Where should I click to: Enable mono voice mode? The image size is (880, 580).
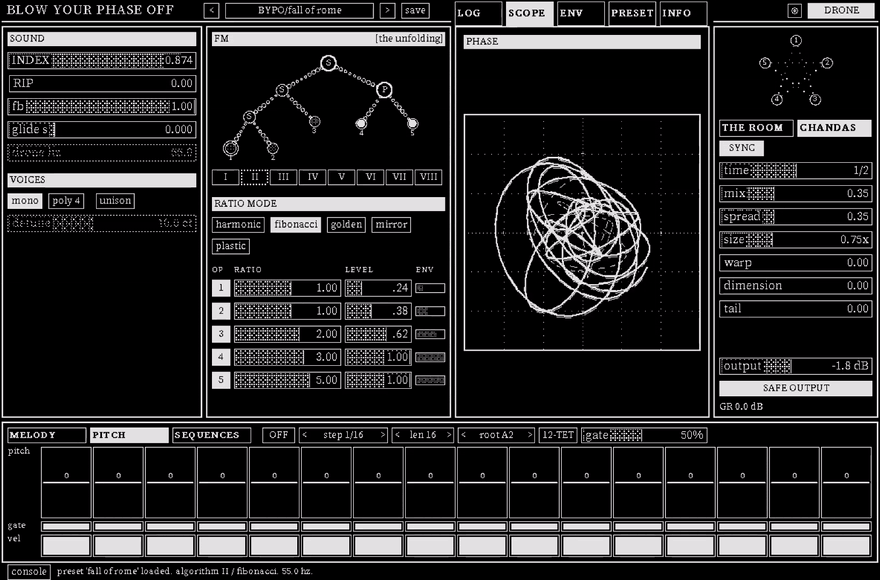pyautogui.click(x=25, y=201)
